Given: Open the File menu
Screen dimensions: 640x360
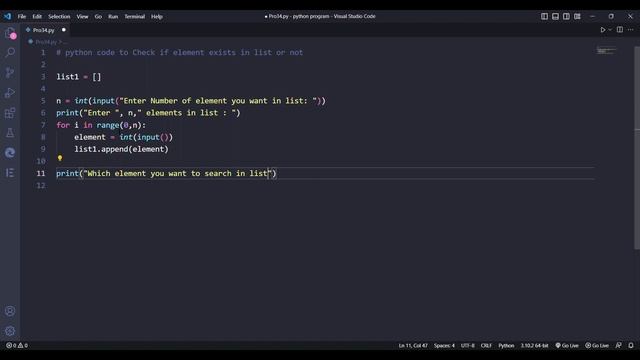Looking at the screenshot, I should coord(22,17).
